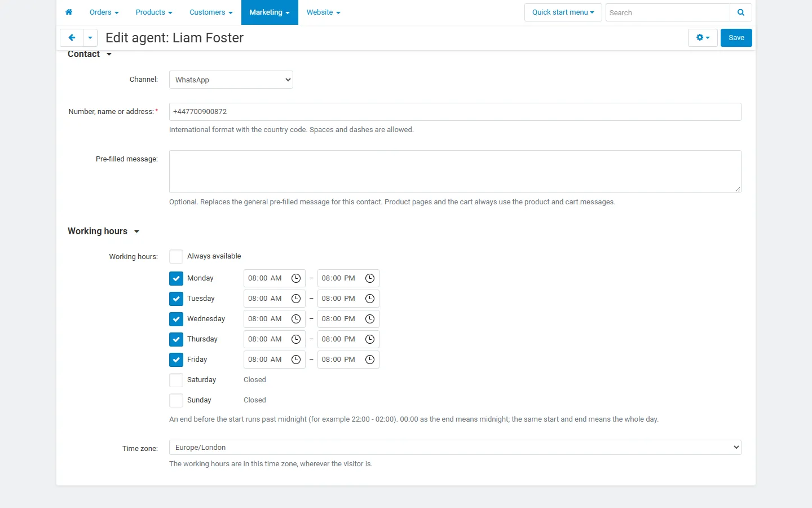812x508 pixels.
Task: Uncheck the Monday working day
Action: pyautogui.click(x=176, y=278)
